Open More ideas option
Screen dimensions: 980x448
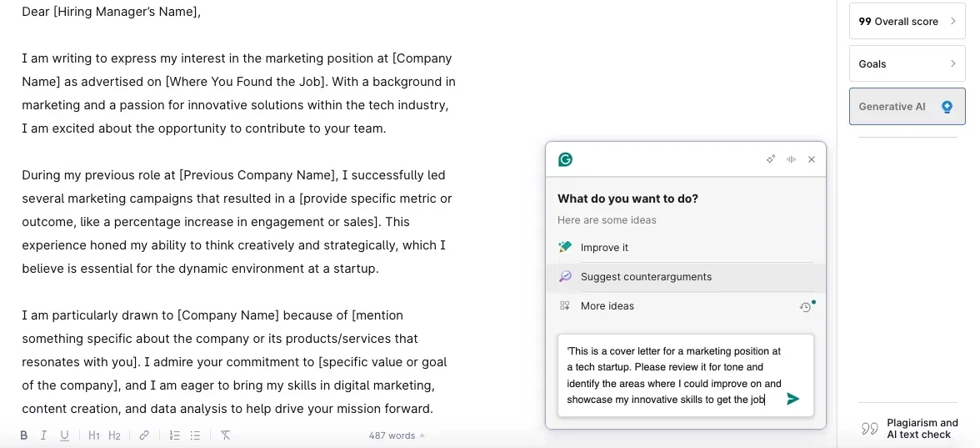pos(686,306)
